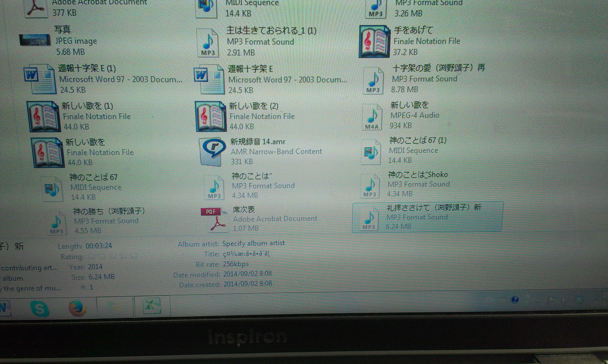Open 新規録音 14.amr audio file icon
Viewport: 608px width, 364px height.
(x=212, y=152)
